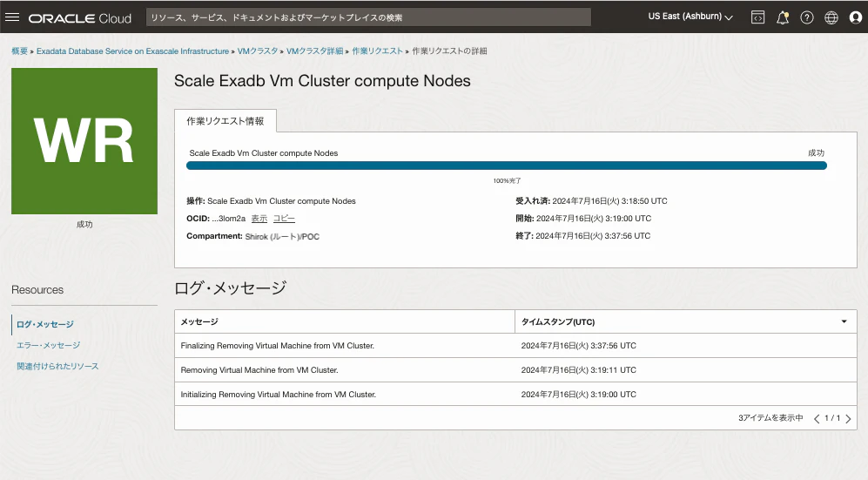Click 'Initializing Removing Virtual Machine from VM Cluster.' message
The width and height of the screenshot is (868, 480).
point(279,394)
